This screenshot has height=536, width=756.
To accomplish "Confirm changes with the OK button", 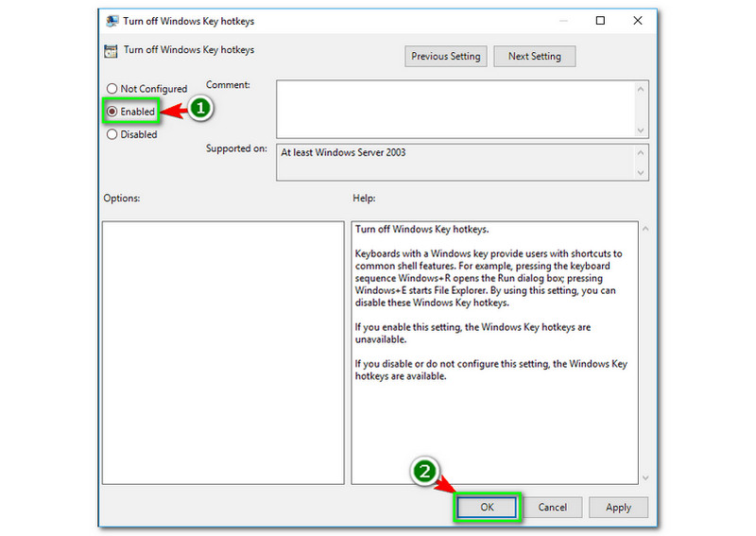I will (487, 508).
